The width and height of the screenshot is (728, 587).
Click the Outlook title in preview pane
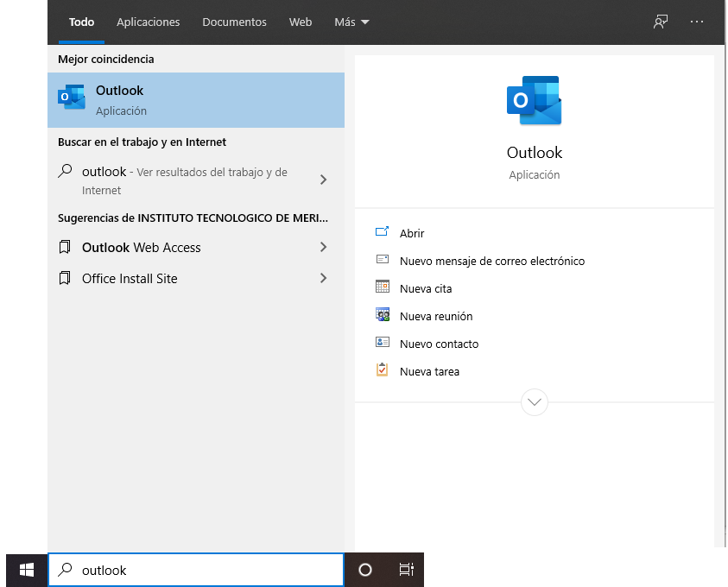tap(535, 152)
